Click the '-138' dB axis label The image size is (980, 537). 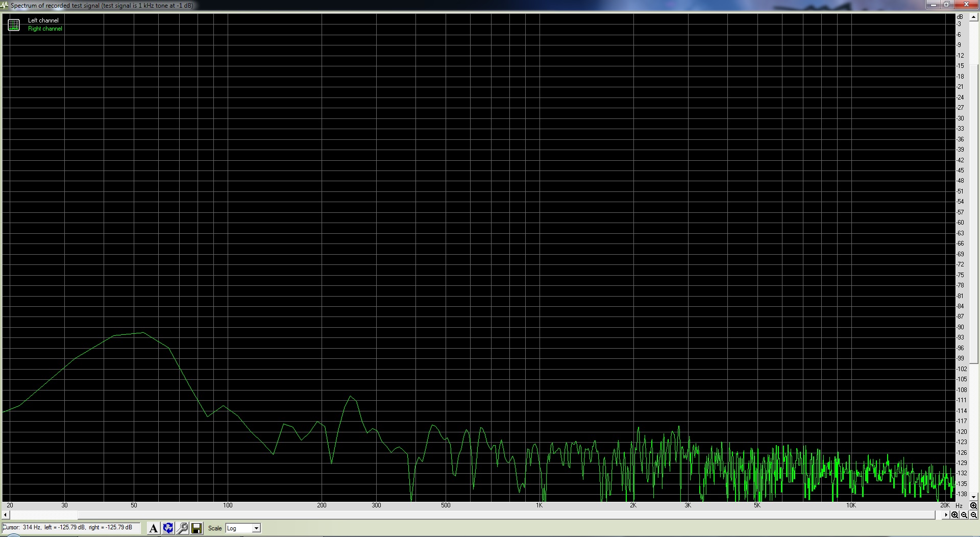(x=961, y=494)
